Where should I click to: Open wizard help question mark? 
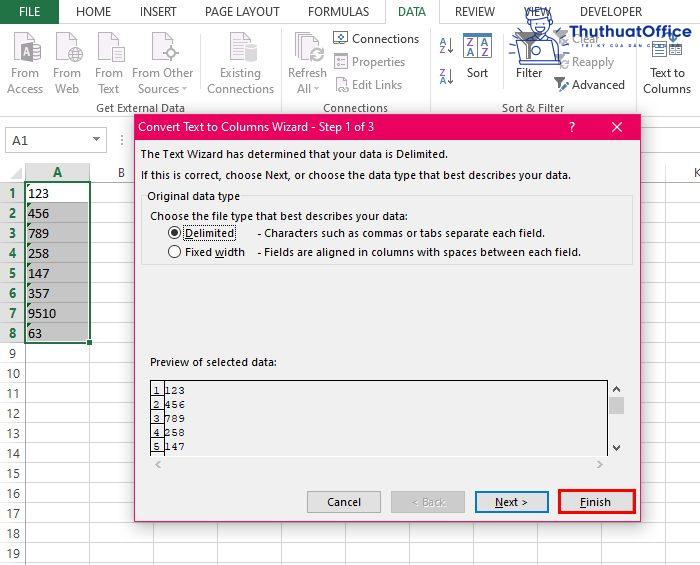pos(572,127)
